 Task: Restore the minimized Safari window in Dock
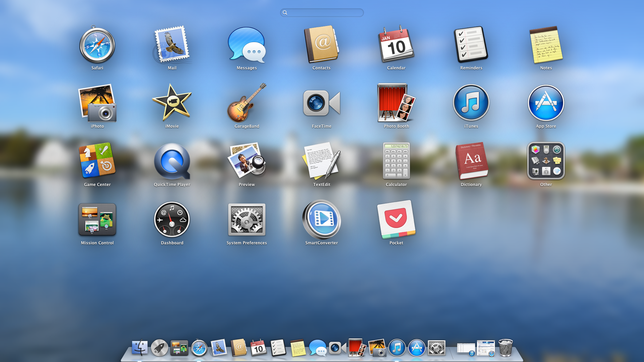point(486,348)
